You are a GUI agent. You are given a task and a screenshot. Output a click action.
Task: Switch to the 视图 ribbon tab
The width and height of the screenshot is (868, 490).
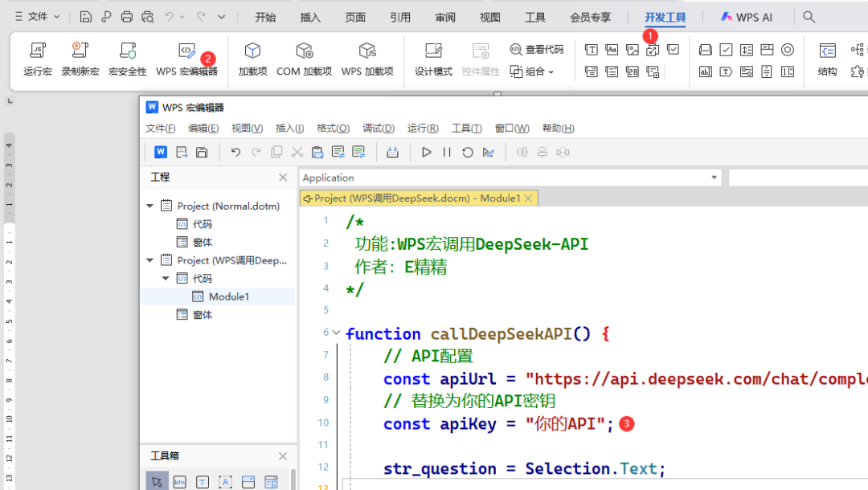click(x=490, y=17)
